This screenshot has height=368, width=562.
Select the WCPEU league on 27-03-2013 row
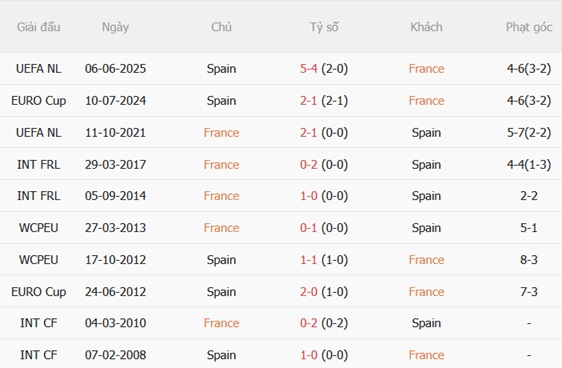[38, 228]
